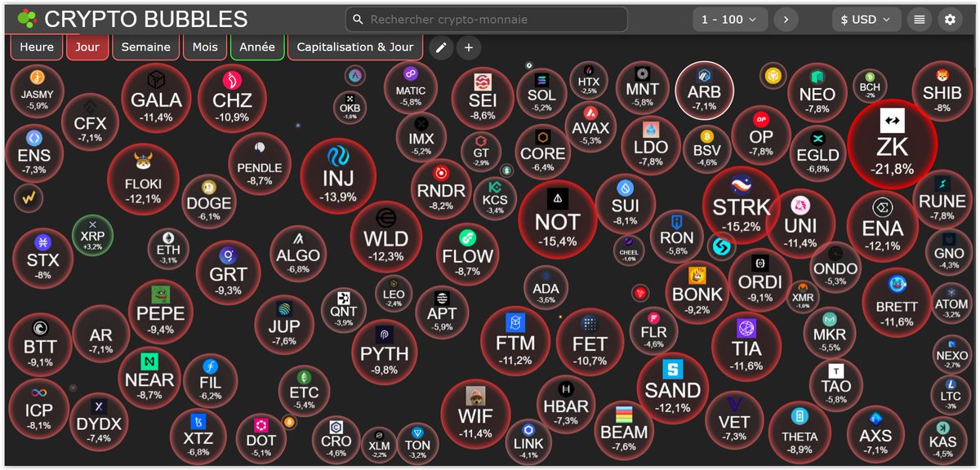This screenshot has height=470, width=980.
Task: Select the PYTH bubble
Action: click(x=385, y=353)
